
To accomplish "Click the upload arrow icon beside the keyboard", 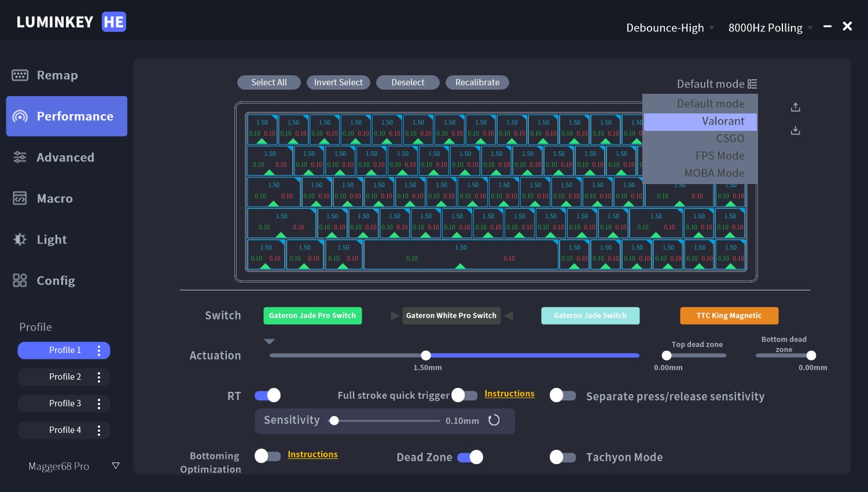I will tap(796, 107).
